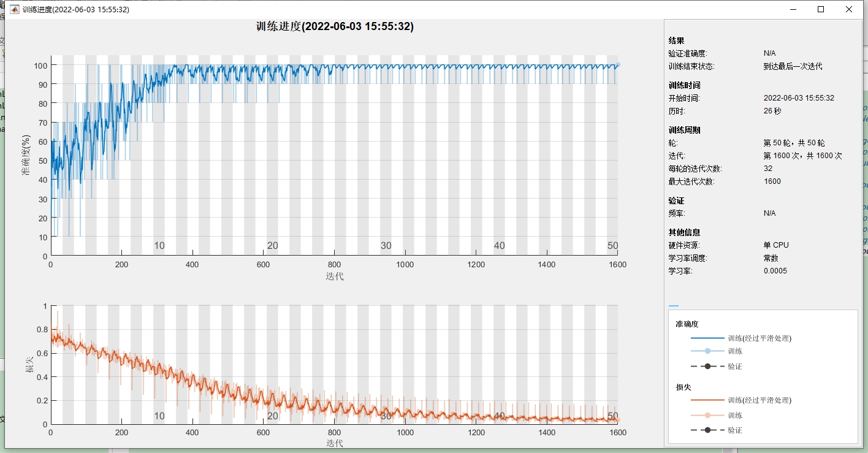Click the 迭代 x-axis label under accuracy chart
868x453 pixels.
point(335,276)
